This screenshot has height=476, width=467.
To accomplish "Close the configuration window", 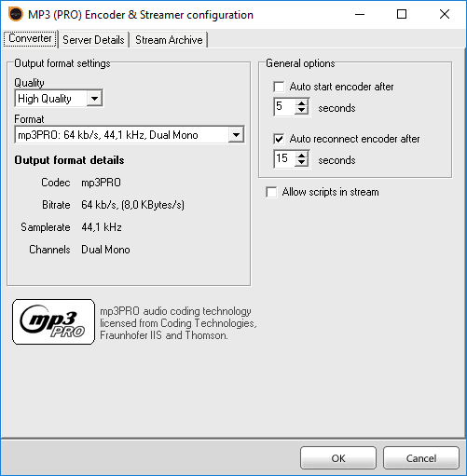I will pos(445,14).
